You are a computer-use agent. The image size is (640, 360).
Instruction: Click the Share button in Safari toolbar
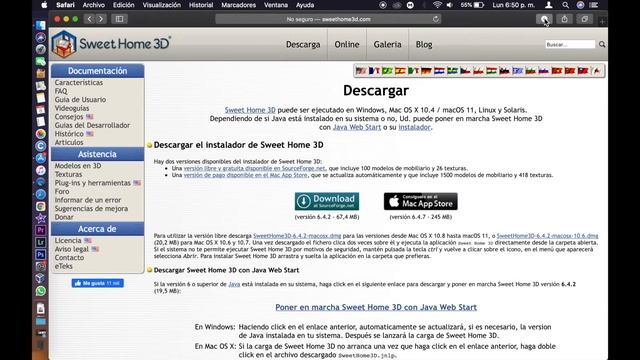[x=564, y=19]
